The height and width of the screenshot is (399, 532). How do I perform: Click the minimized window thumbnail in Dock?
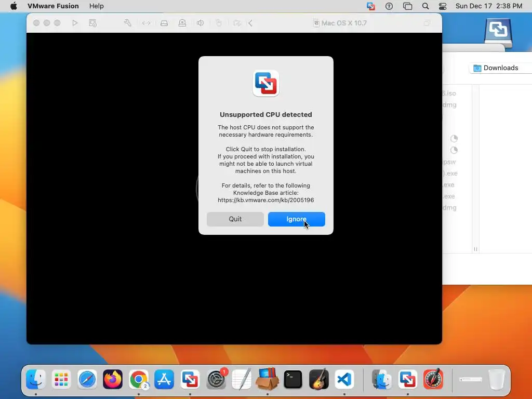click(x=471, y=379)
